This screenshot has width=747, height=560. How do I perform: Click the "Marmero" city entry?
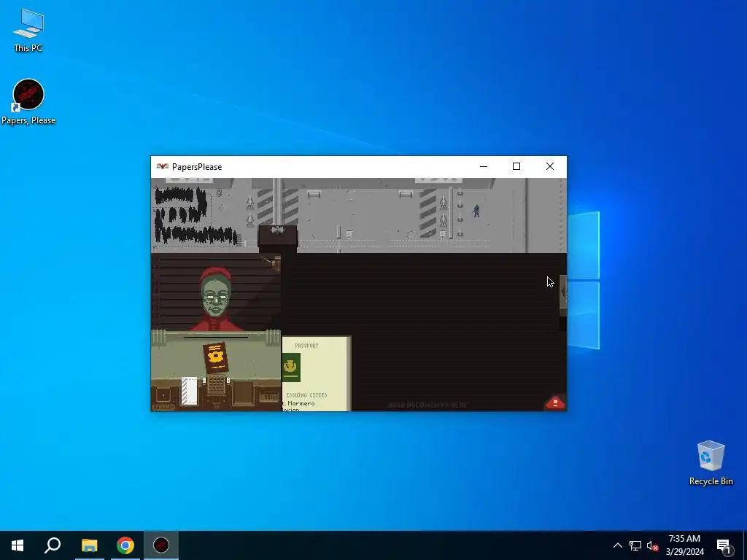[301, 403]
